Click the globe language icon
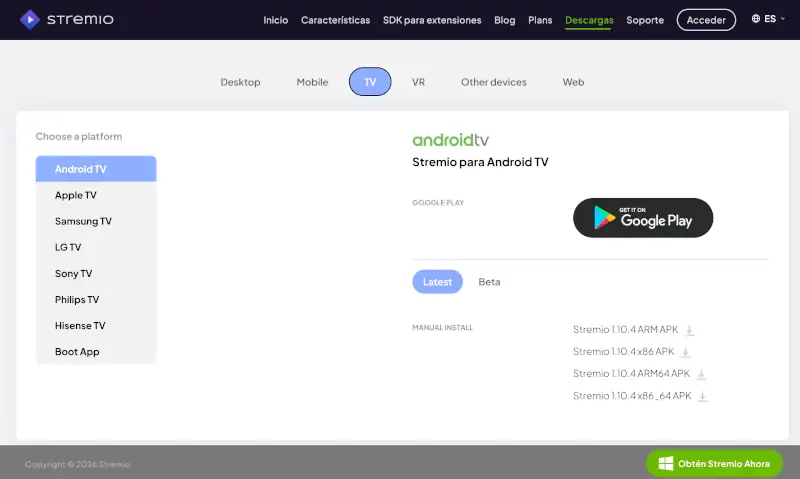 (756, 19)
